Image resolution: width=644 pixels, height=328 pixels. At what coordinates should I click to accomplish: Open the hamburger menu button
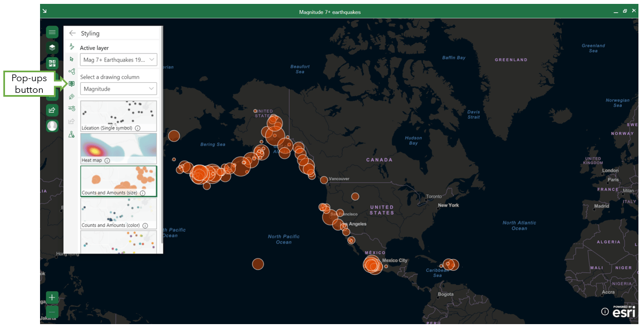tap(52, 32)
